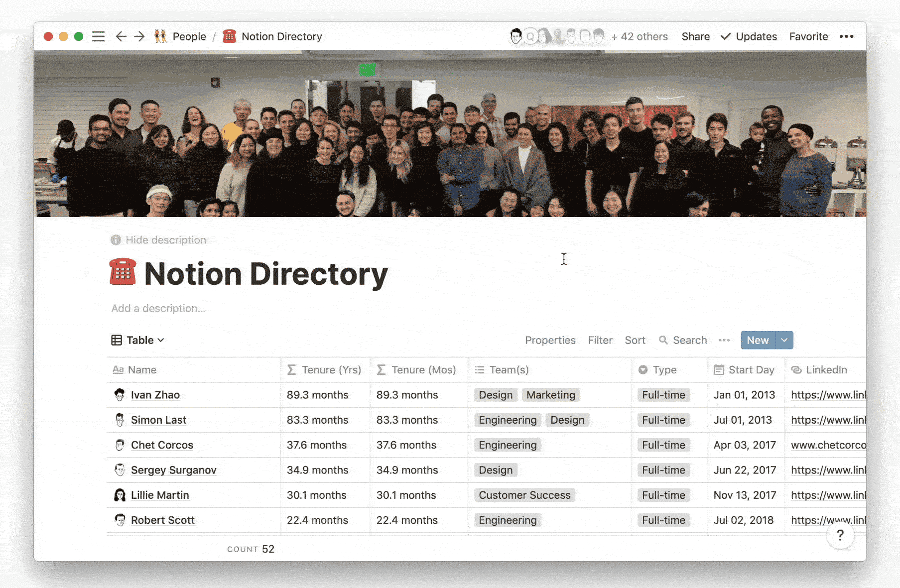
Task: Click the Tenure (Yrs) formula sigma icon
Action: [x=291, y=370]
